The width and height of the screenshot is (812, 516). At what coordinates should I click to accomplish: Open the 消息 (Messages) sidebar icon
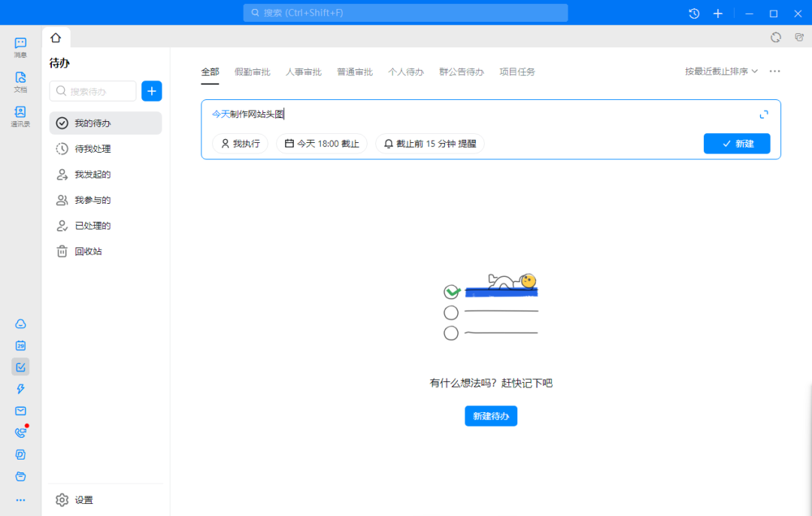(x=20, y=47)
